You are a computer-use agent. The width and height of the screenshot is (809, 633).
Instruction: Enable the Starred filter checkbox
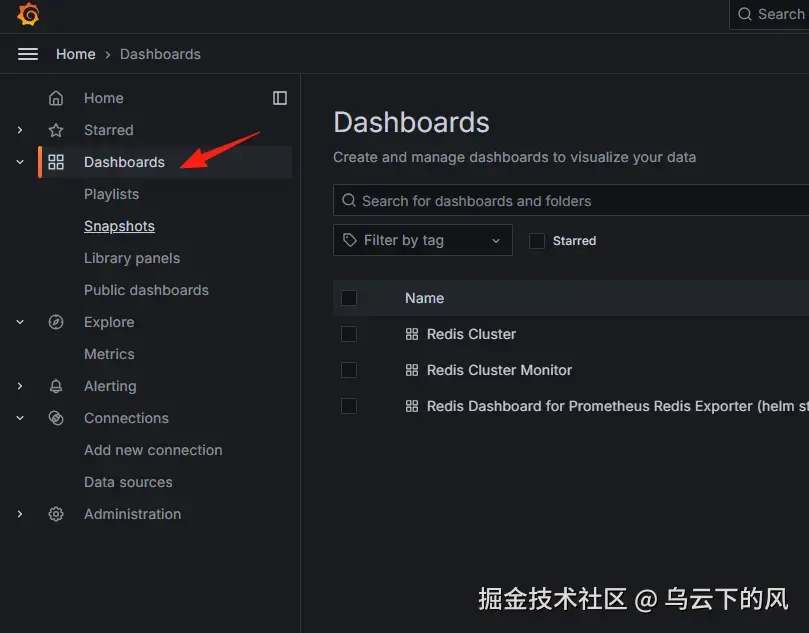coord(537,240)
